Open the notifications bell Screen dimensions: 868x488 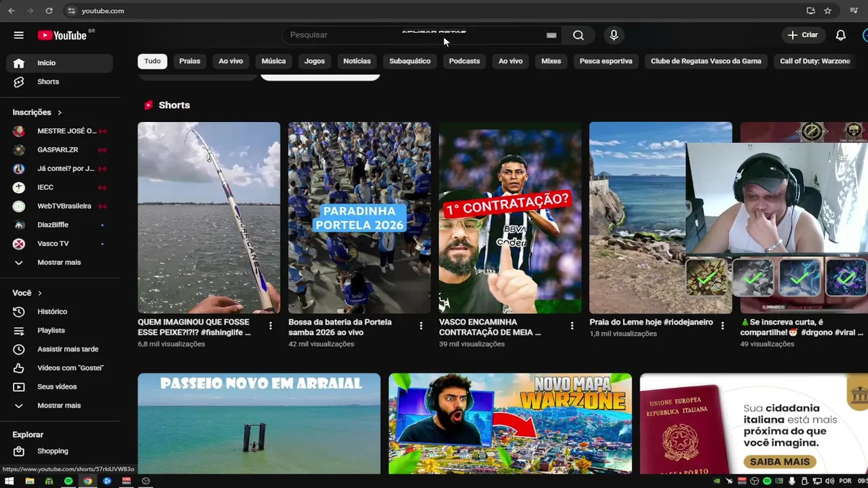(x=841, y=35)
